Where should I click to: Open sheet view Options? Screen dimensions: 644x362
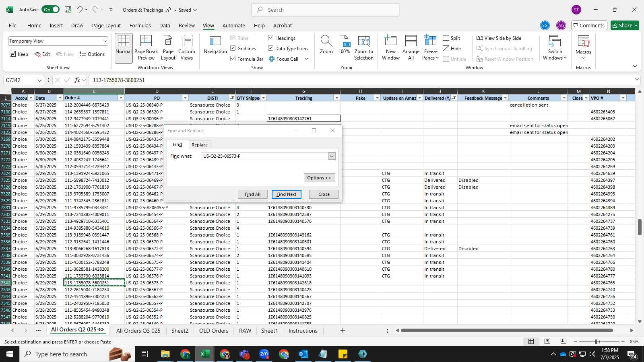(92, 54)
